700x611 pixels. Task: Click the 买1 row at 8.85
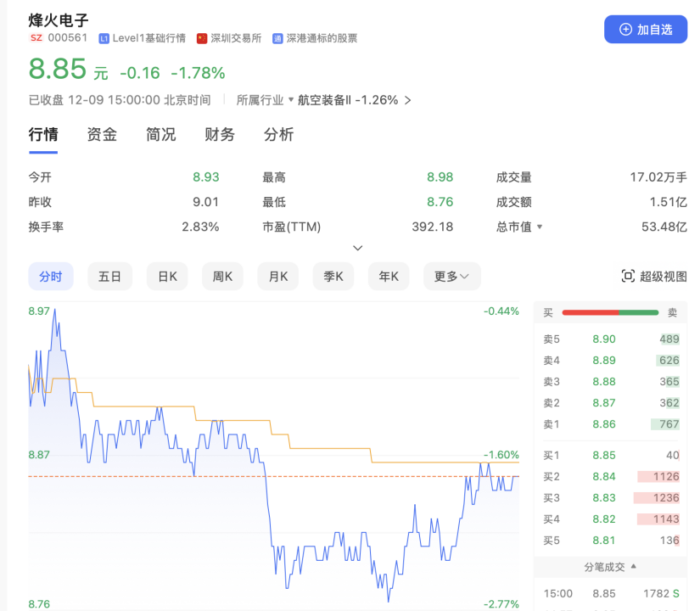[611, 455]
